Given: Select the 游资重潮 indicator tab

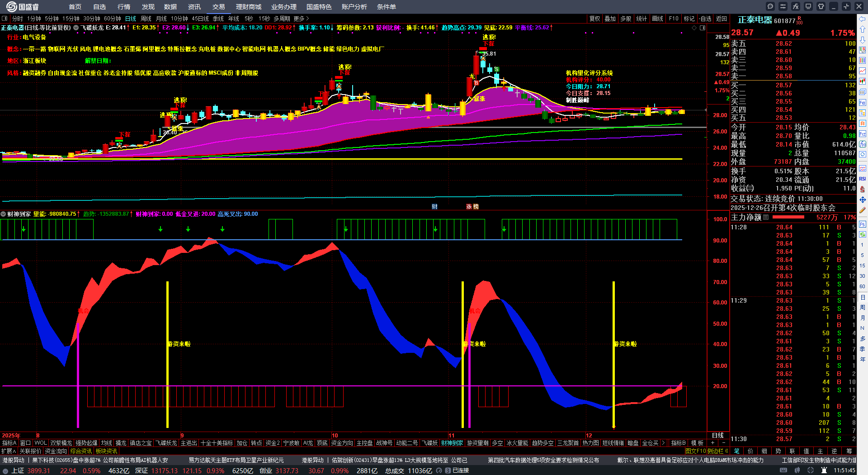Looking at the screenshot, I should (x=477, y=443).
